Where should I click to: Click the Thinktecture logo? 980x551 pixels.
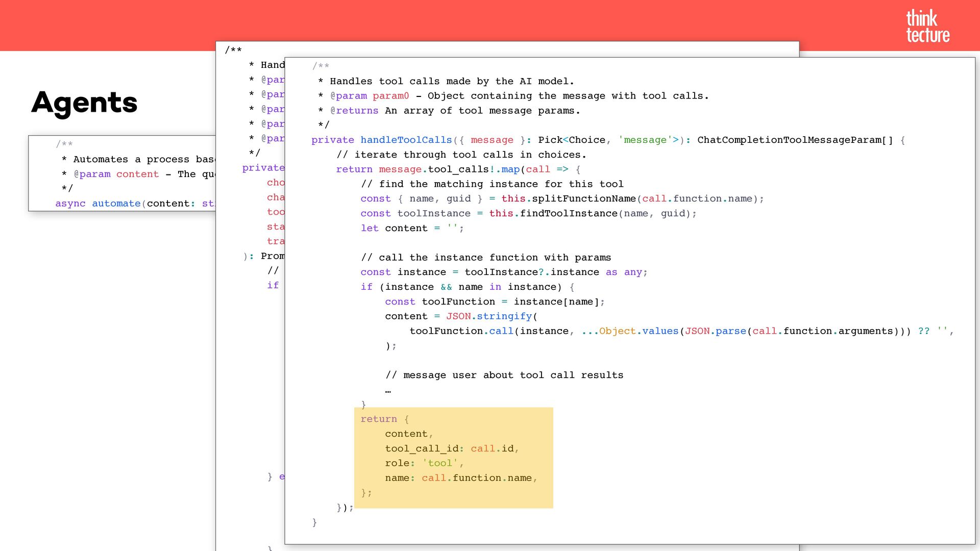click(x=927, y=26)
